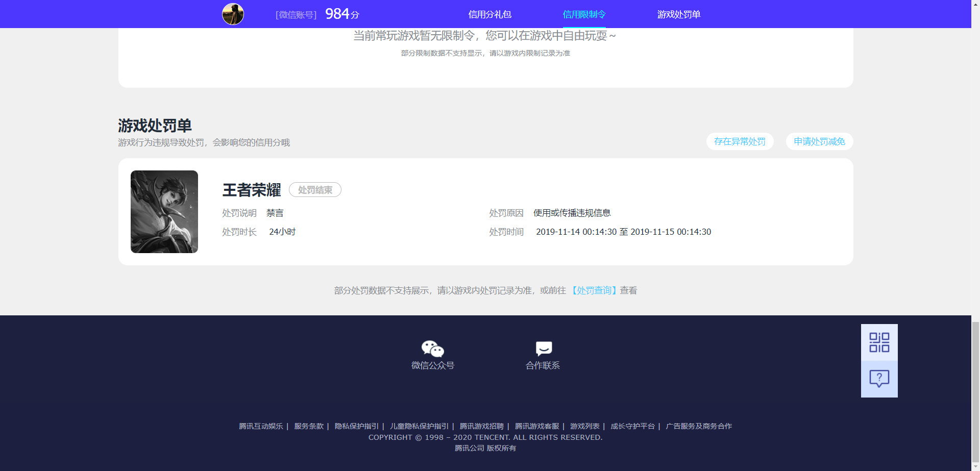Click the vertical scrollbar thumb

pyautogui.click(x=975, y=391)
